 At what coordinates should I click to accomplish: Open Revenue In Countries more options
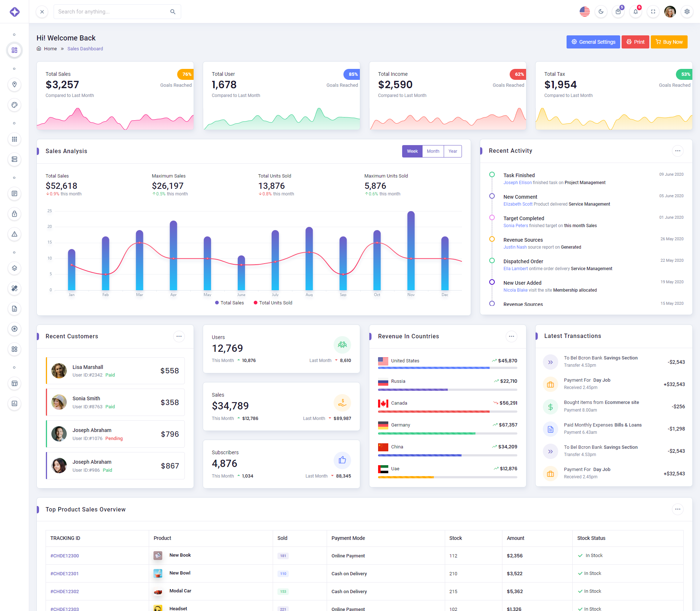[511, 336]
